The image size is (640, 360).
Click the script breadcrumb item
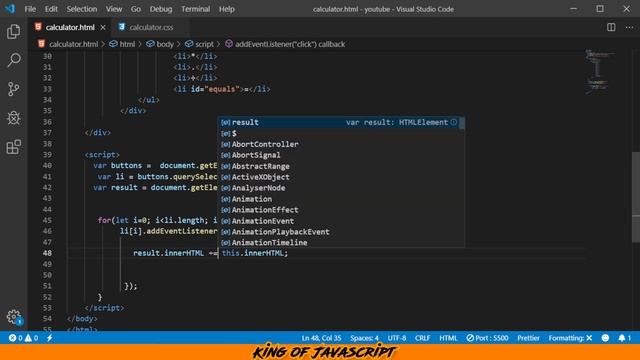(199, 44)
